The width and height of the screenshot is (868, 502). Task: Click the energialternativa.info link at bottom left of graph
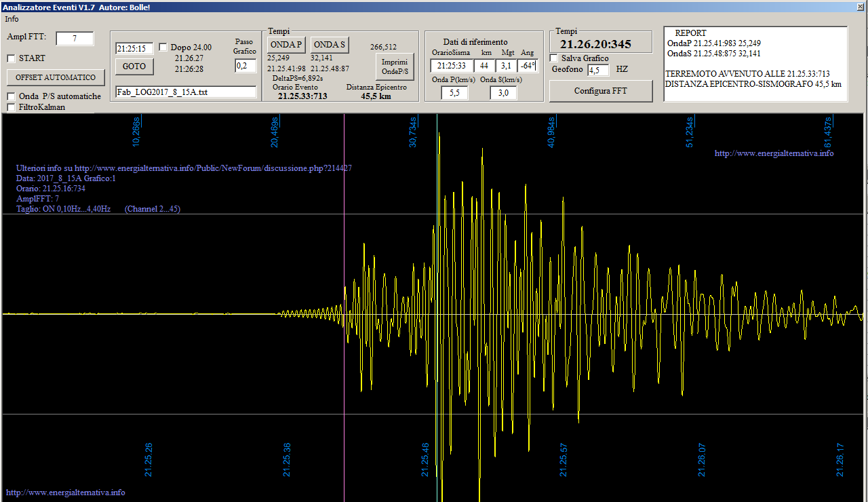click(x=65, y=493)
